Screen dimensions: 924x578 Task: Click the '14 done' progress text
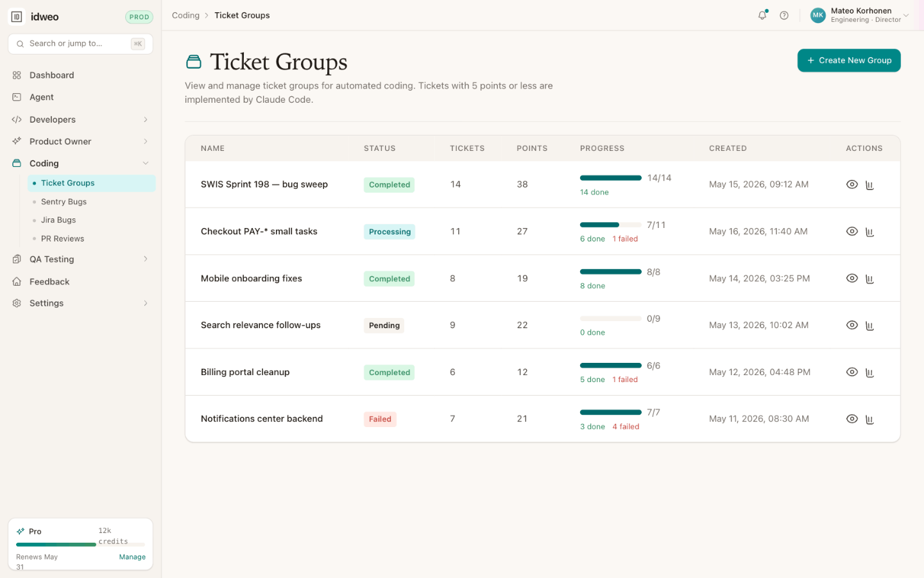point(594,192)
